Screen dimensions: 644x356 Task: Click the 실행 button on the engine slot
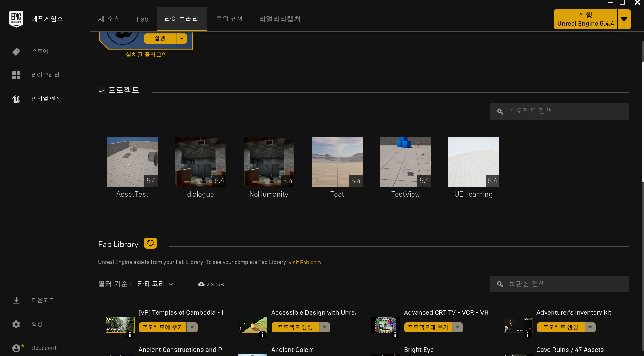click(160, 38)
